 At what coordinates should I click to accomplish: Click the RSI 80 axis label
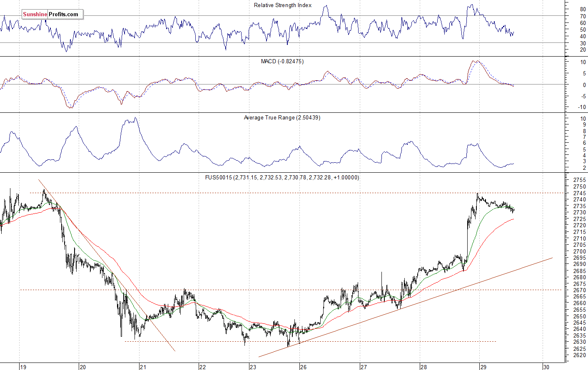click(583, 9)
